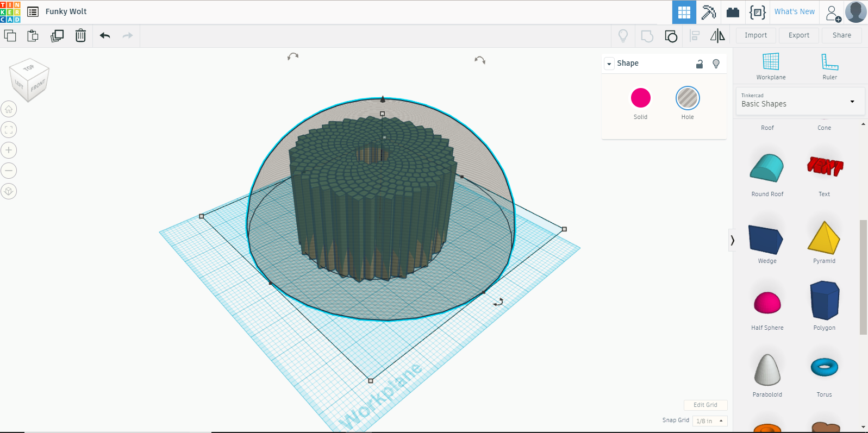Screen dimensions: 868x433
Task: Open the What's New link
Action: coord(794,11)
